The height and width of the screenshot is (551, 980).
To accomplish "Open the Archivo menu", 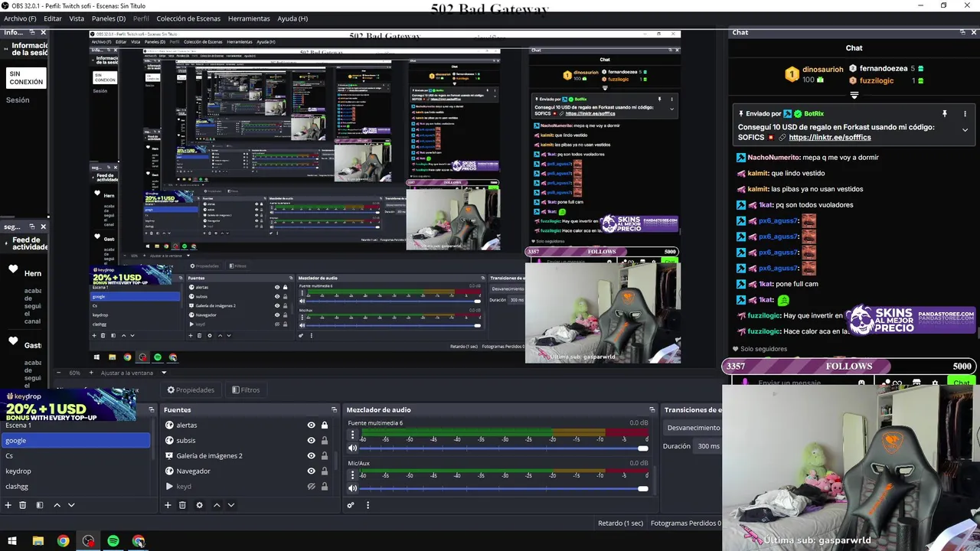I will [20, 18].
